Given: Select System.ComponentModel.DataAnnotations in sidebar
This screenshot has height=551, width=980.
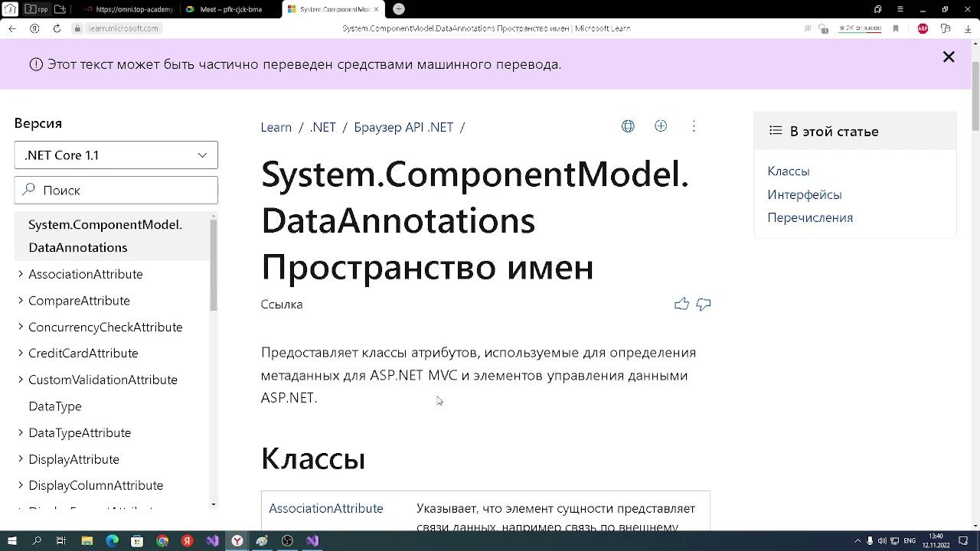Looking at the screenshot, I should [x=111, y=236].
